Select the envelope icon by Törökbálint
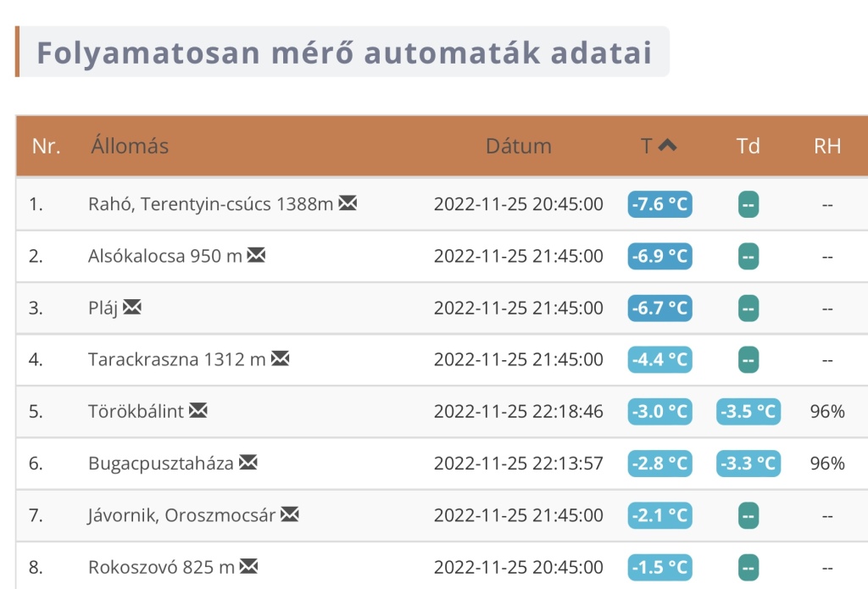 (x=198, y=411)
